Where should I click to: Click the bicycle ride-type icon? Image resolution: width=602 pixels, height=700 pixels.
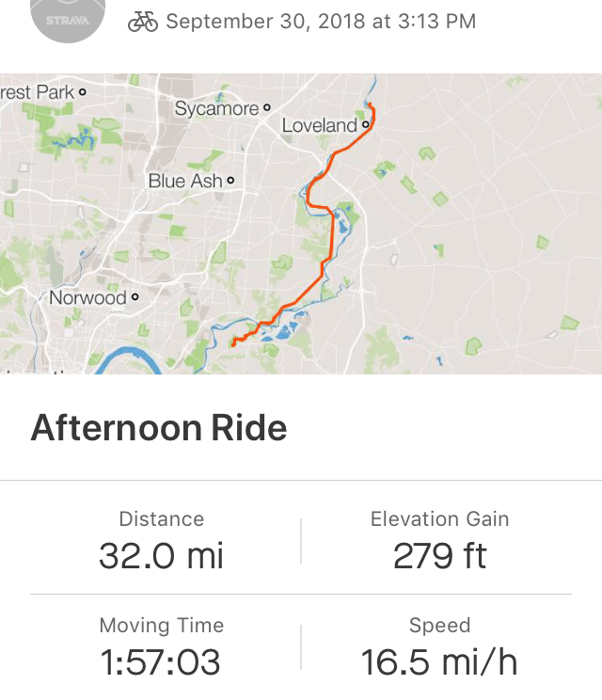tap(143, 21)
